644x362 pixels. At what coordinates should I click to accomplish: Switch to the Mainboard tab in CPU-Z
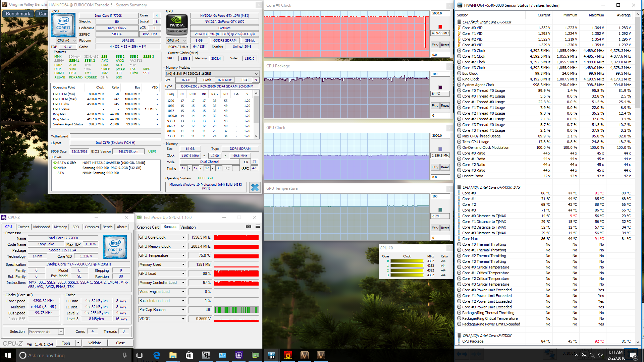(x=42, y=227)
